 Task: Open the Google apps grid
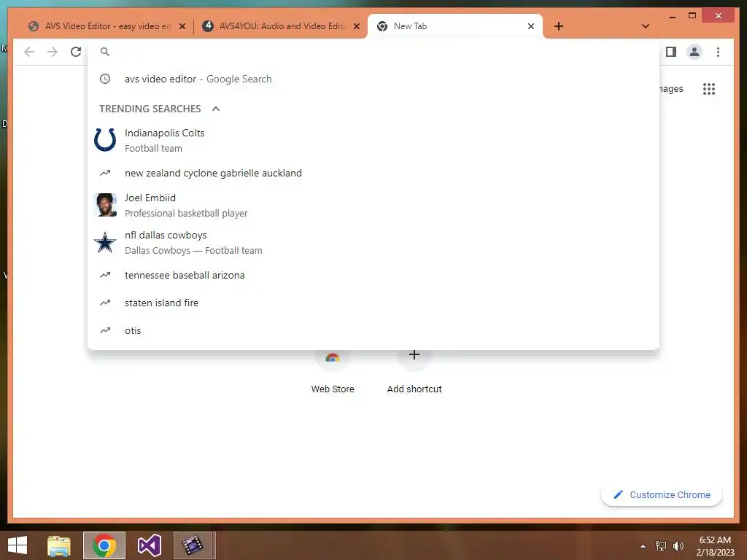coord(709,88)
